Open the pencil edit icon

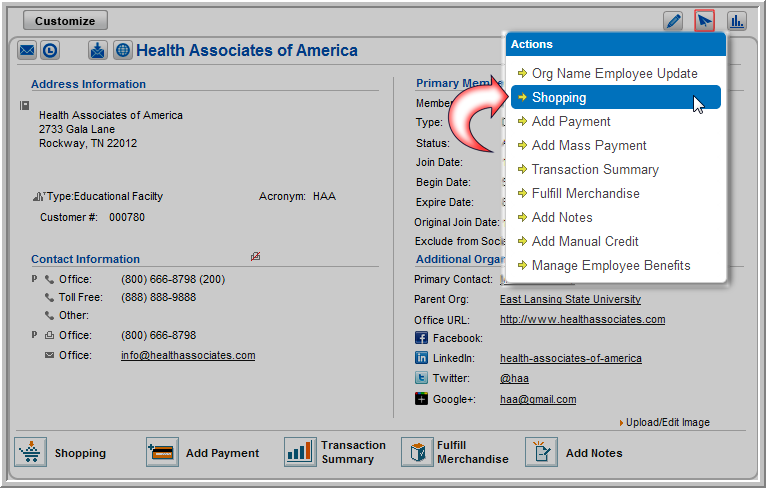(x=673, y=21)
